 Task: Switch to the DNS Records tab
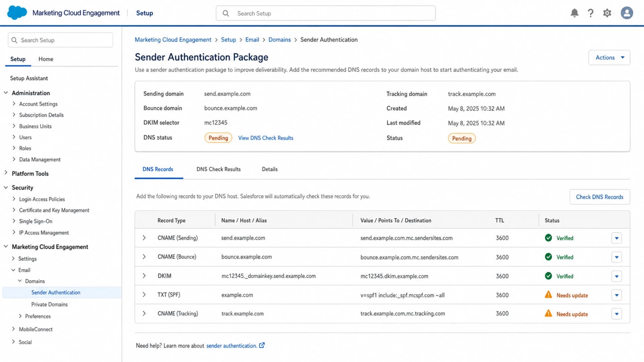(158, 169)
